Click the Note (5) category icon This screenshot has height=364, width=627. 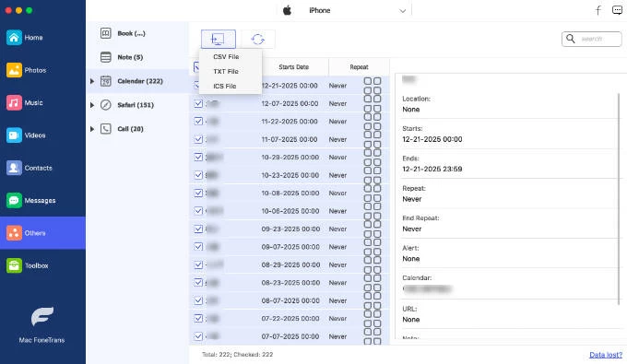click(x=105, y=57)
